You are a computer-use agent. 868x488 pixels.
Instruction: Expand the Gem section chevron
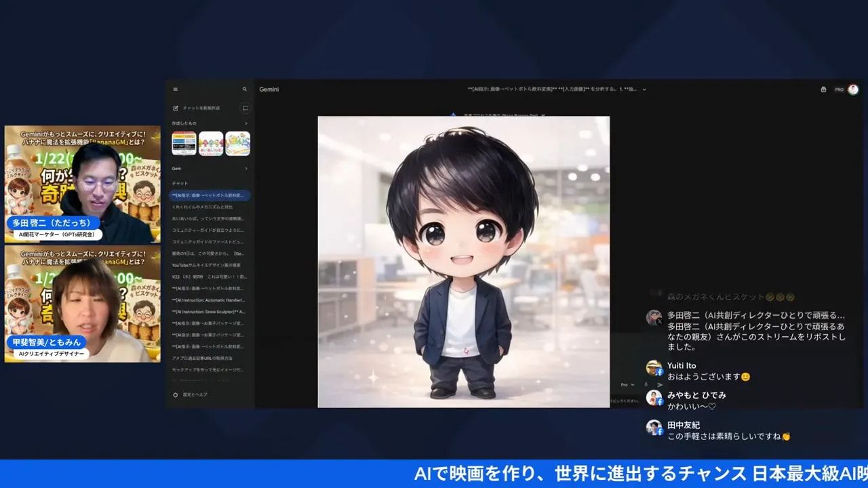coord(245,168)
